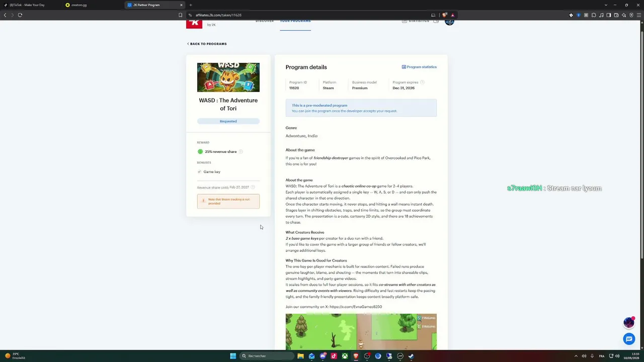
Task: Open the Statistics navigation link
Action: [416, 21]
